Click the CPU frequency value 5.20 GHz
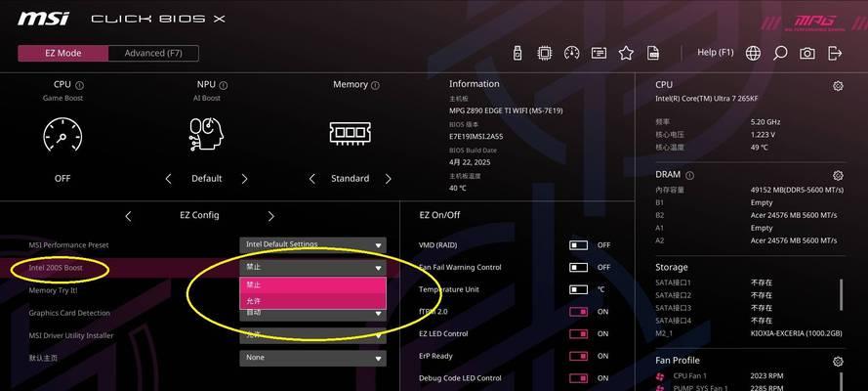 tap(765, 122)
